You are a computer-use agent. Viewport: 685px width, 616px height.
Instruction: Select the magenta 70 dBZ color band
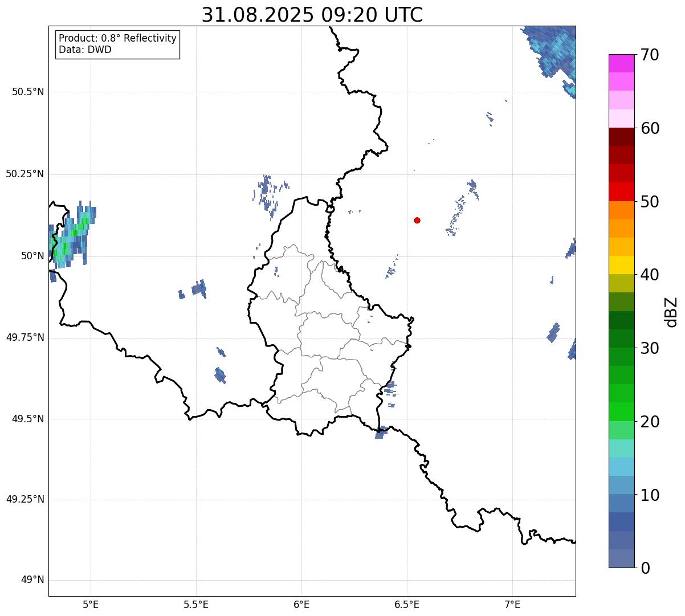click(621, 63)
